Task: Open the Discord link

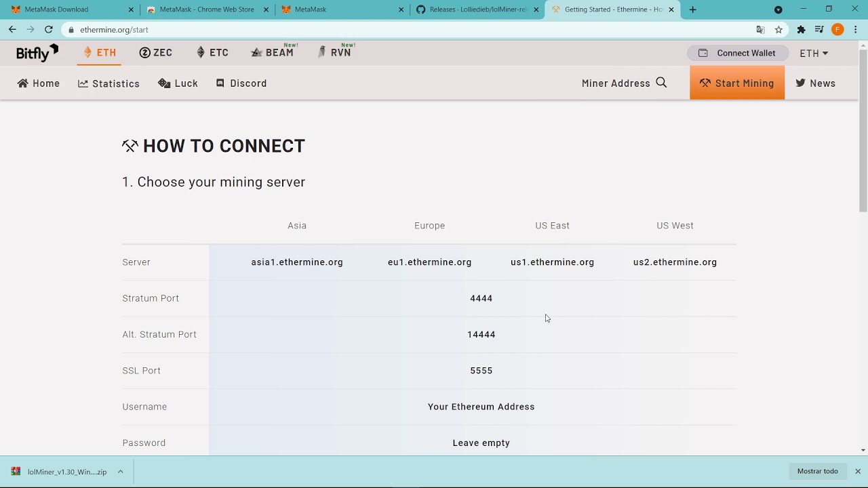Action: (241, 83)
